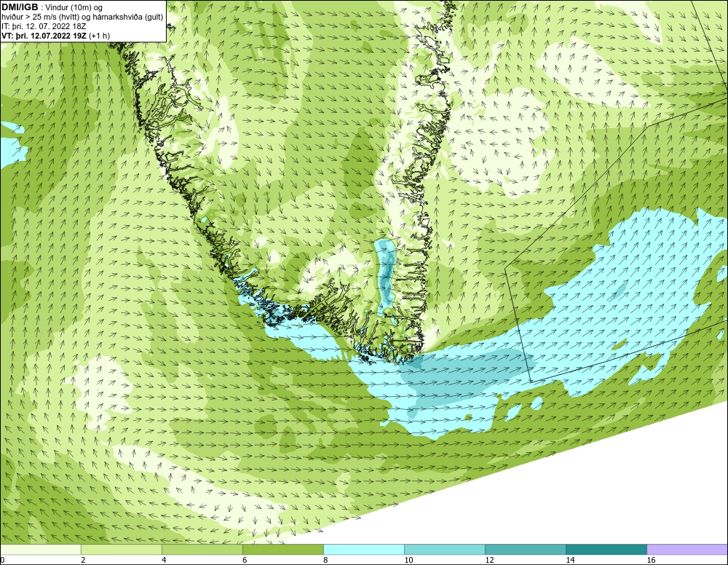
Task: Click the DMI/IGB title text
Action: [x=20, y=7]
